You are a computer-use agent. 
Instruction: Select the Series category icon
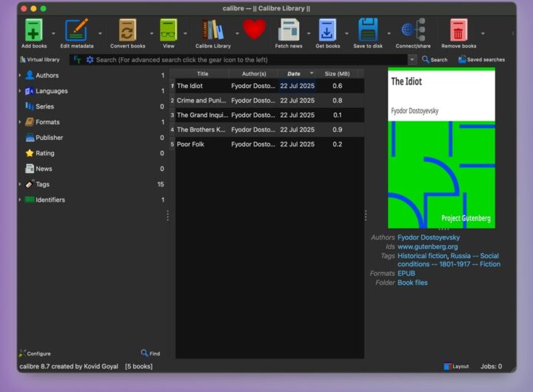(x=30, y=107)
